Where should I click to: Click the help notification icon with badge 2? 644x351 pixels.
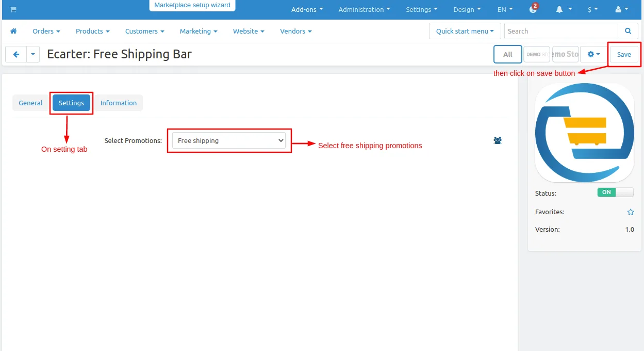pyautogui.click(x=534, y=9)
